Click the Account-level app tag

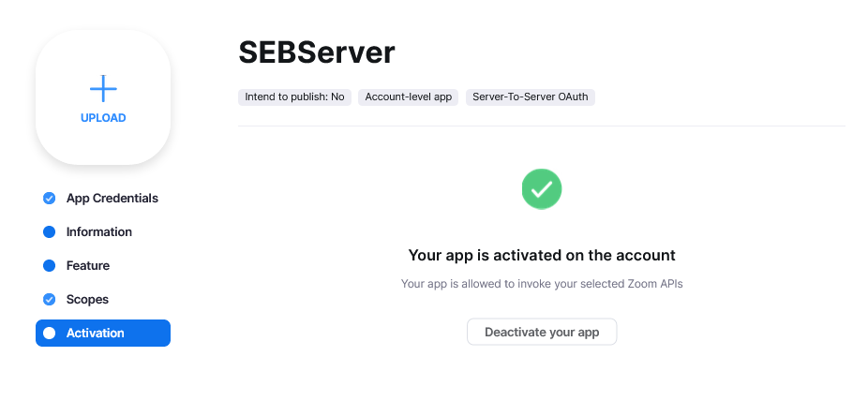[x=409, y=97]
